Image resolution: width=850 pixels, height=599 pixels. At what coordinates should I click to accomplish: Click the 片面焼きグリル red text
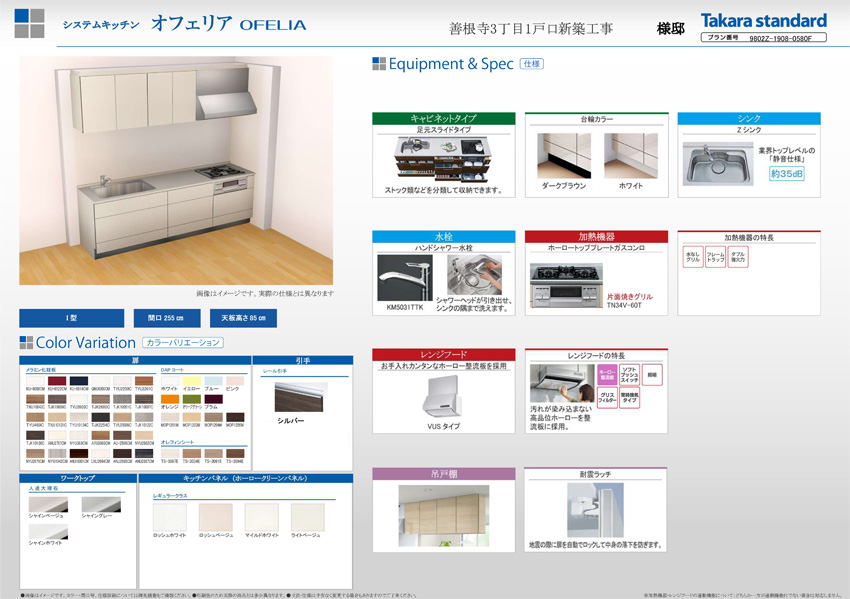tap(630, 297)
